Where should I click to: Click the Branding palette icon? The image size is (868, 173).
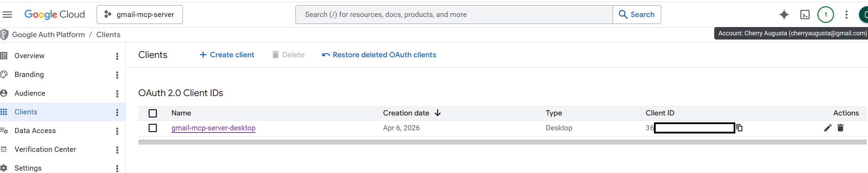point(4,74)
